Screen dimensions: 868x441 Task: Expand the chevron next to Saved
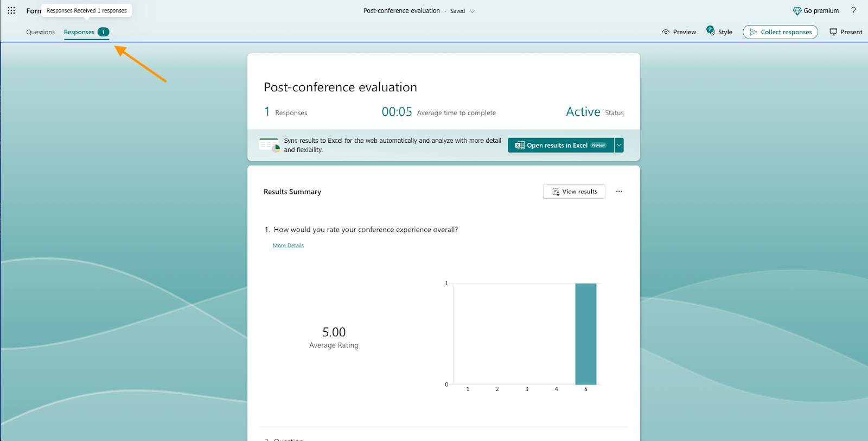tap(472, 11)
